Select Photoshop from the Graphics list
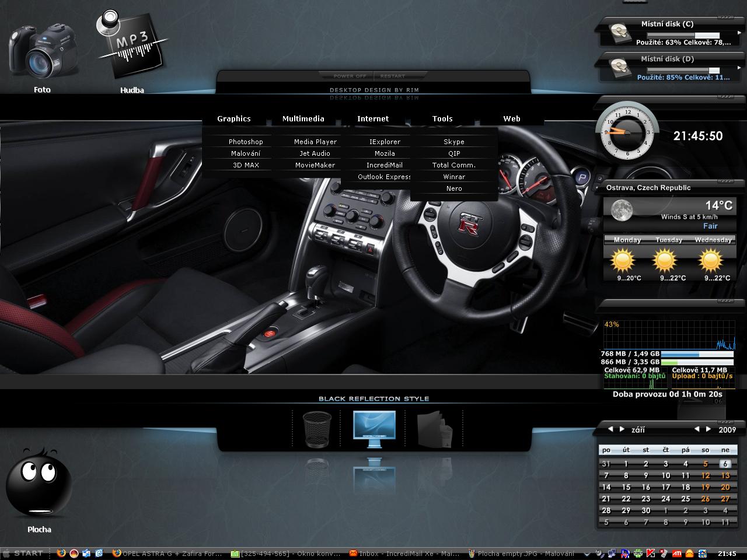Viewport: 747px width, 560px height. click(x=246, y=142)
